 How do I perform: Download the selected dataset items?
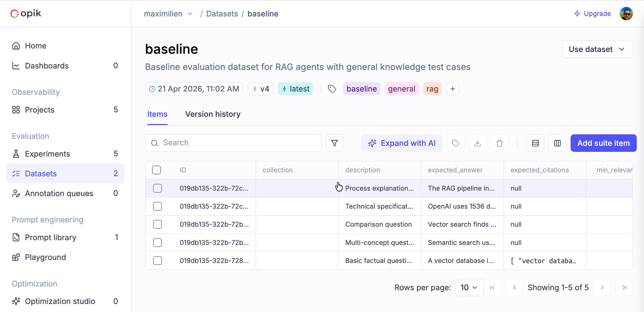point(477,143)
